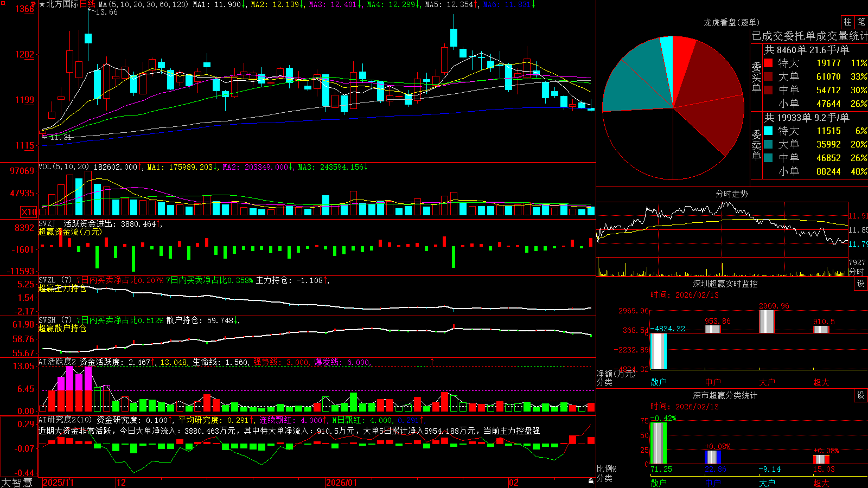
Task: Click the 2025/11 date marker on timeline
Action: [x=58, y=483]
